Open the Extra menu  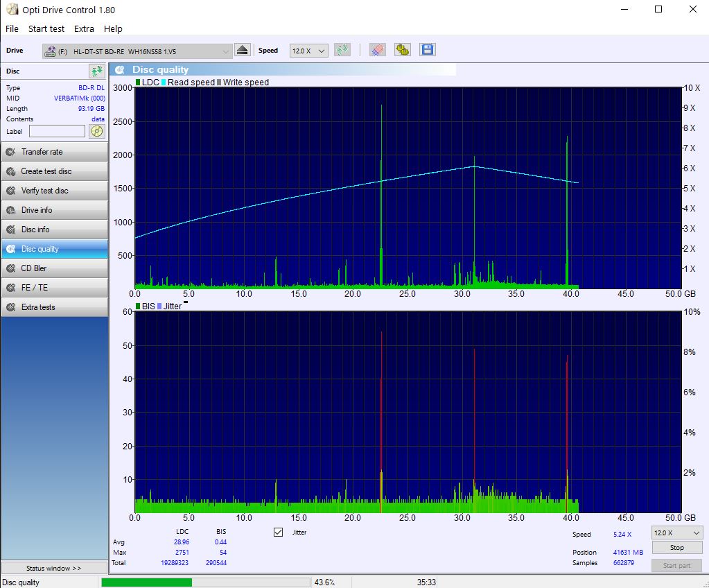(84, 28)
